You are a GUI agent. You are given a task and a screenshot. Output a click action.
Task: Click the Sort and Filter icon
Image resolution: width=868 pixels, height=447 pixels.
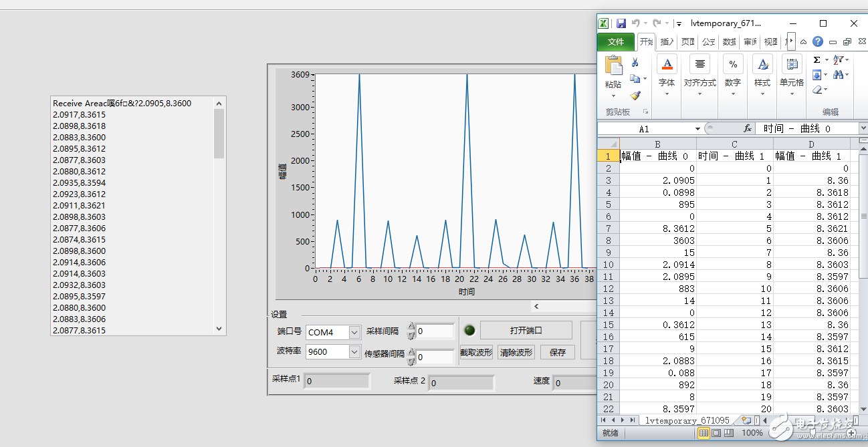coord(838,60)
